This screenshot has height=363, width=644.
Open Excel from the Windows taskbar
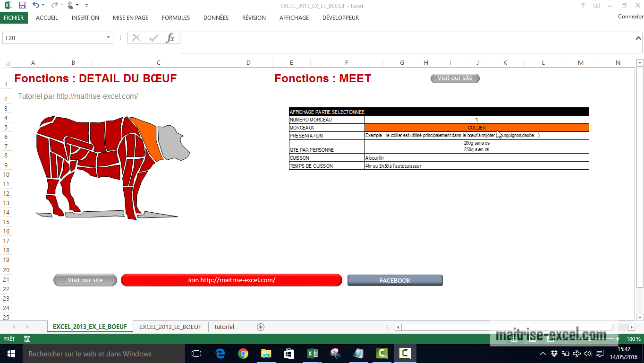point(313,354)
